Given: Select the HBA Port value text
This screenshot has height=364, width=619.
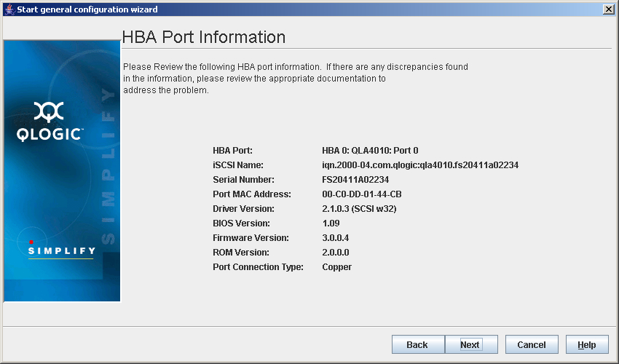Looking at the screenshot, I should point(370,151).
